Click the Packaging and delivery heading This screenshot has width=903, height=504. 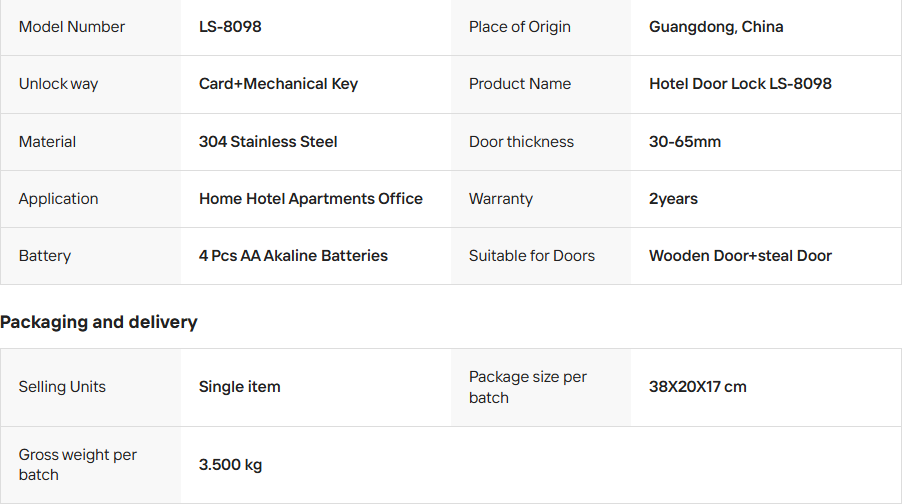point(99,322)
